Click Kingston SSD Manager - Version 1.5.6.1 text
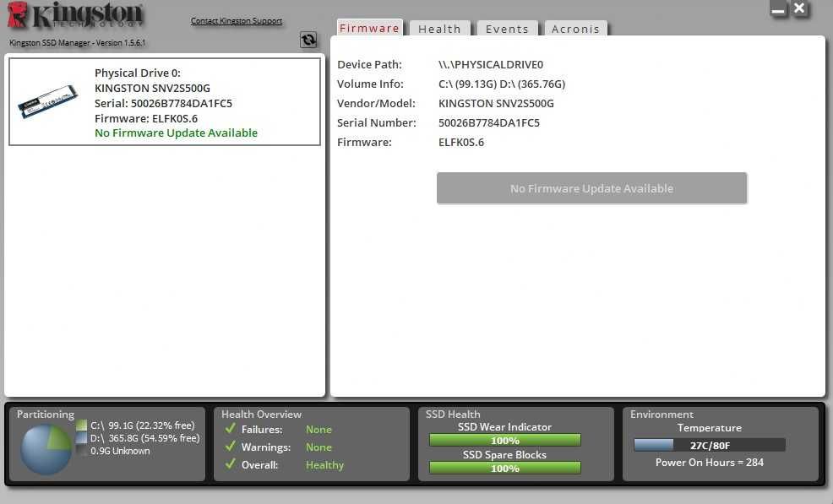The width and height of the screenshot is (833, 504). point(77,42)
